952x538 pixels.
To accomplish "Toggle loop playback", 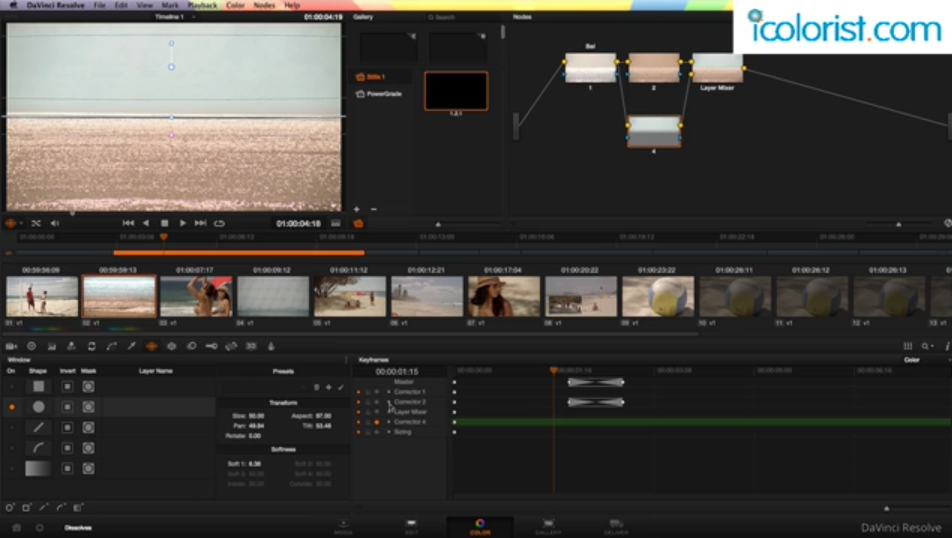I will coord(219,223).
